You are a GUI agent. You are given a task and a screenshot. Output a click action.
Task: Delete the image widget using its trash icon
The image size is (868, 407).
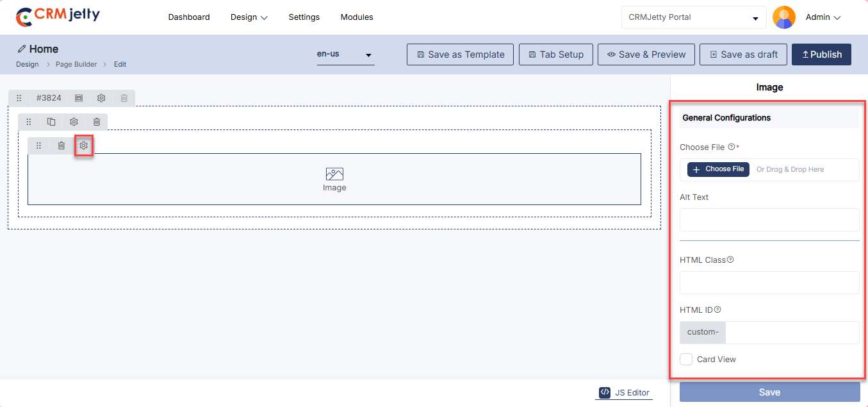pos(61,145)
